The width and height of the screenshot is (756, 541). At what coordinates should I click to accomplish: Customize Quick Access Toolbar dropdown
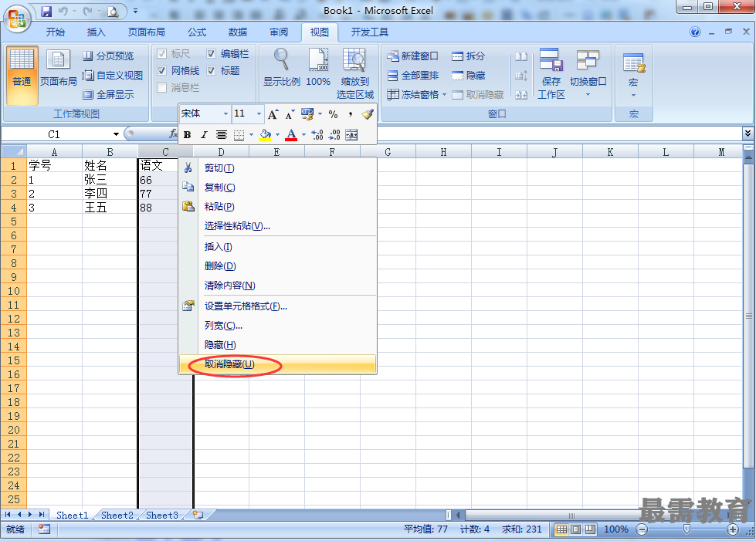pos(135,11)
